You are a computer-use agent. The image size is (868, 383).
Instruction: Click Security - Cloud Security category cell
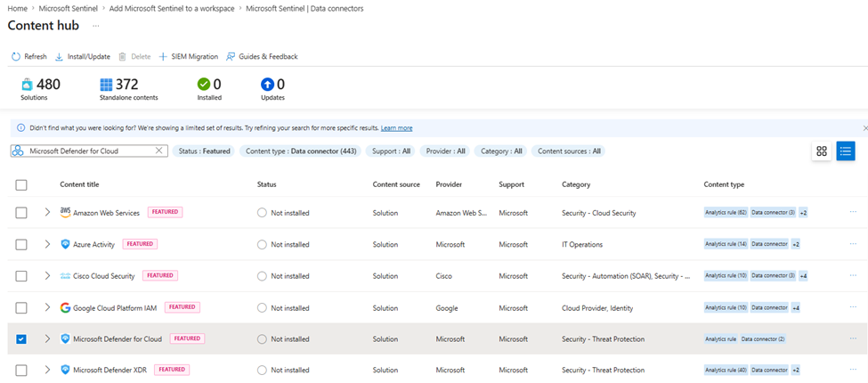[598, 213]
